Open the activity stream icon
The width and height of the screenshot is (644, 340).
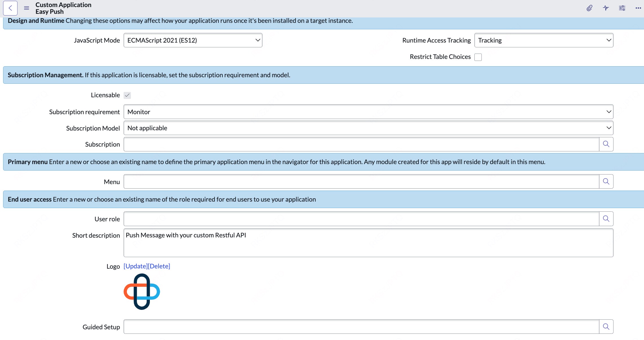pos(606,8)
